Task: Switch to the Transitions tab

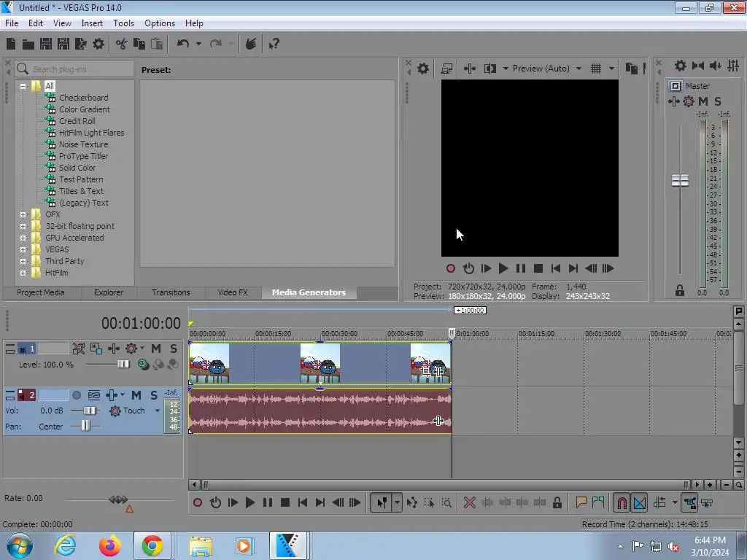Action: (x=171, y=292)
